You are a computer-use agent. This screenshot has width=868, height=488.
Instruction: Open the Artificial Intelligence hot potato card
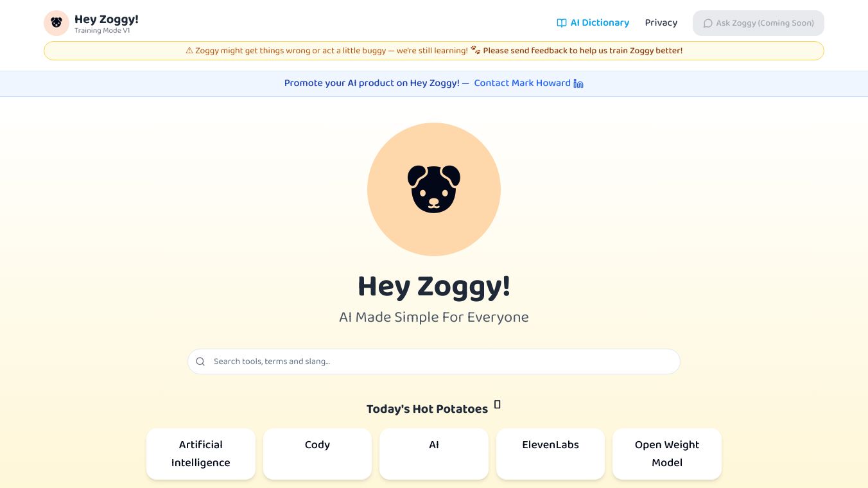[x=201, y=454]
